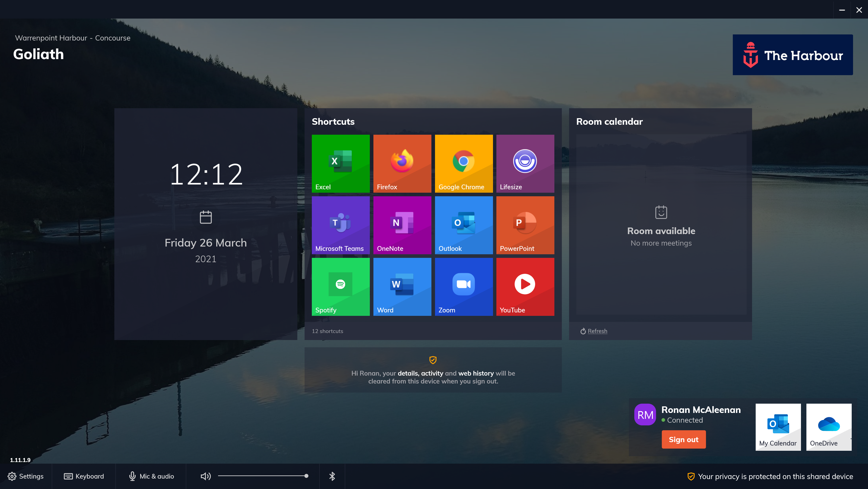Image resolution: width=868 pixels, height=489 pixels.
Task: Click the 'Room calendar' panel heading
Action: (610, 122)
